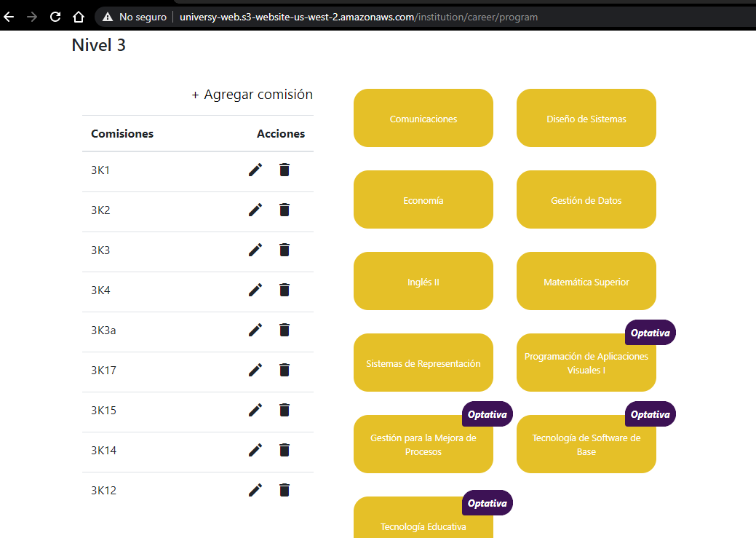756x538 pixels.
Task: Click the 'No seguro' security warning
Action: click(x=135, y=17)
